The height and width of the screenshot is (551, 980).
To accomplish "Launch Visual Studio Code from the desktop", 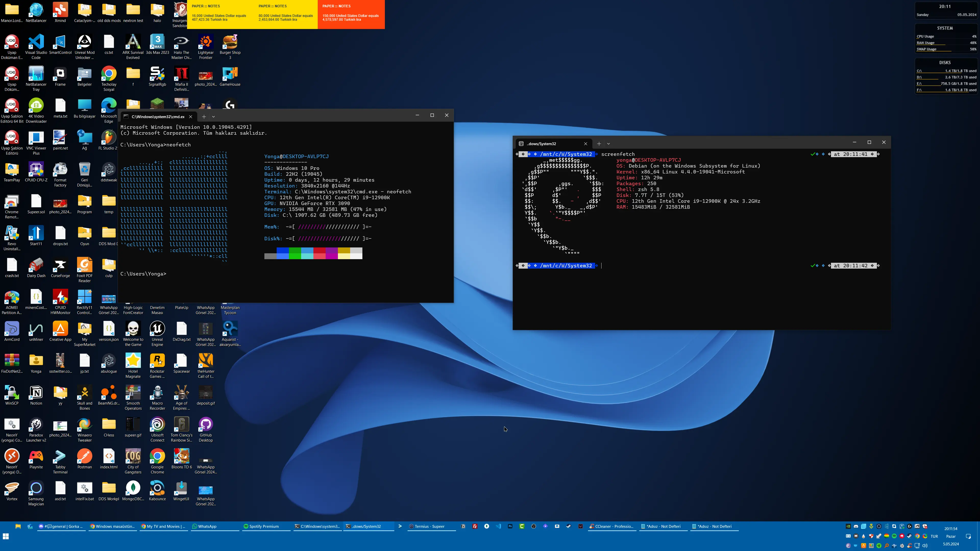I will 36,46.
